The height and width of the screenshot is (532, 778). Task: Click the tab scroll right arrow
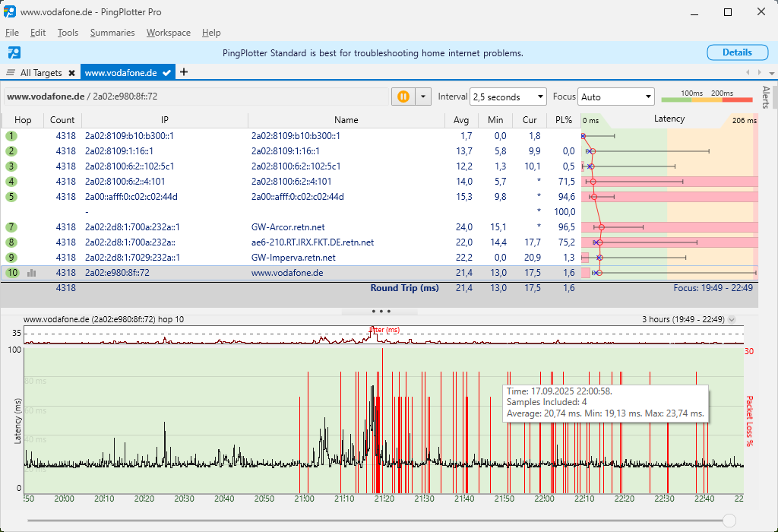[x=759, y=72]
